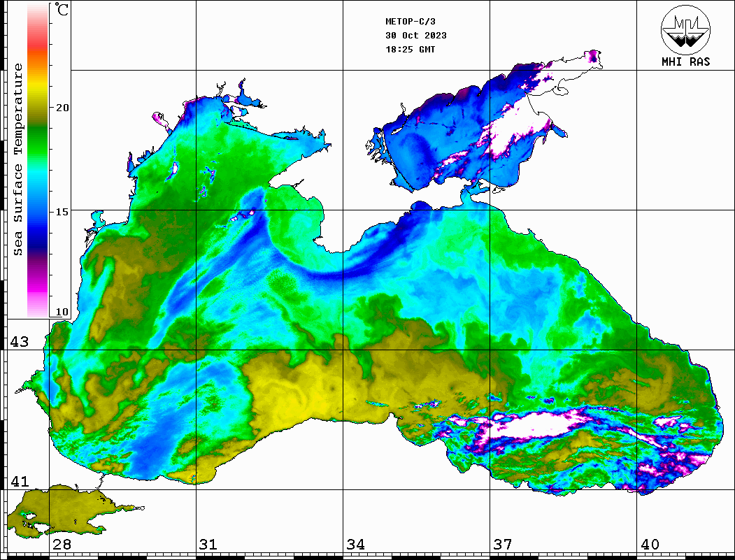This screenshot has height=560, width=735.
Task: Click longitude label '40'
Action: (x=650, y=545)
